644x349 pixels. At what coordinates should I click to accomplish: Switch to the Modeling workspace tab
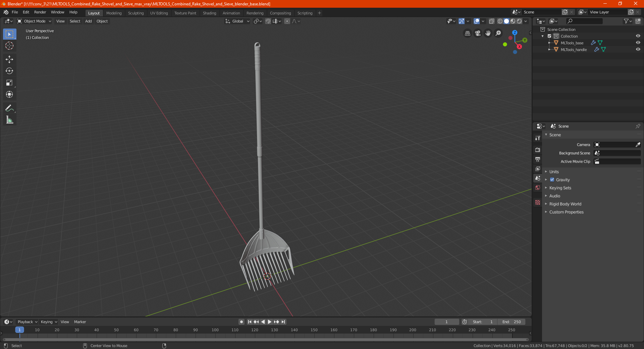tap(114, 13)
